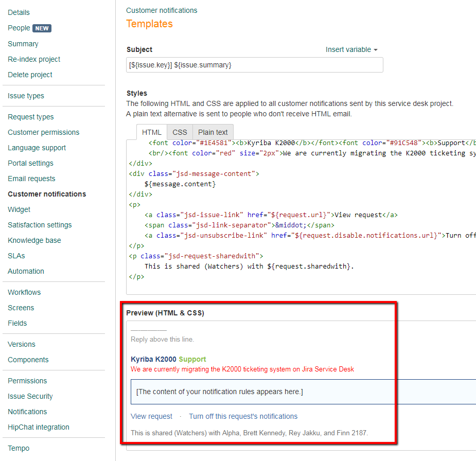Open Customer permissions settings

click(43, 132)
